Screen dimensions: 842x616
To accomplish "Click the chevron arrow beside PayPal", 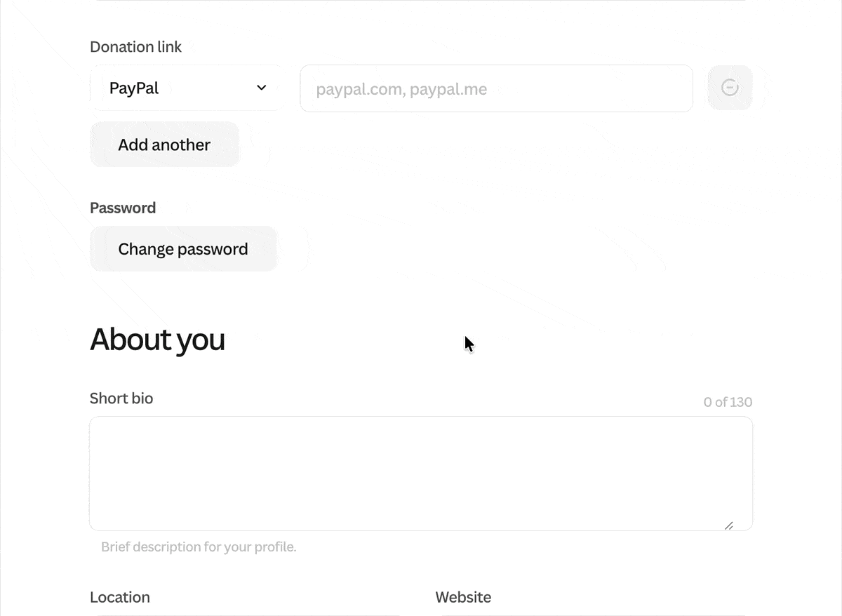I will (262, 88).
